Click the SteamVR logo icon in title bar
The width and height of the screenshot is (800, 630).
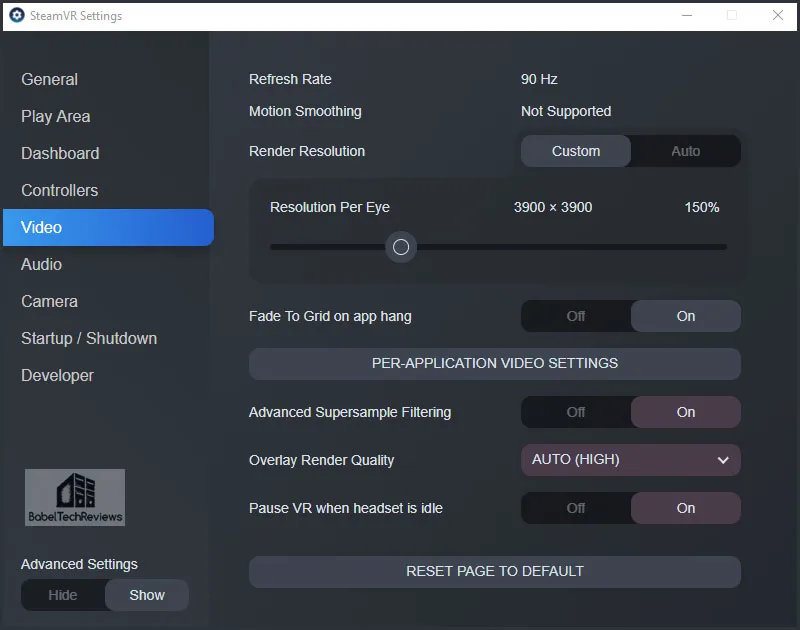click(17, 15)
